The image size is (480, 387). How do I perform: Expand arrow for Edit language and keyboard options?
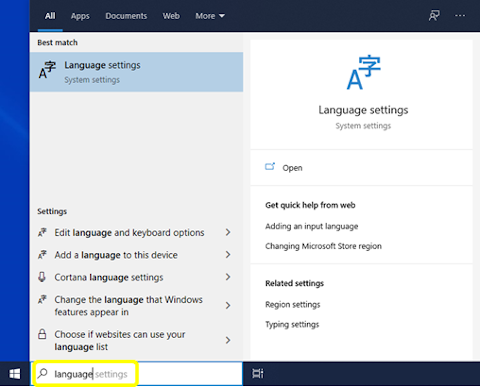click(x=228, y=232)
